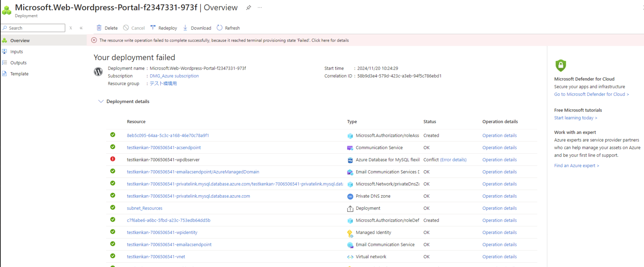The height and width of the screenshot is (267, 644).
Task: Open the DMG_Azure subscription link
Action: 174,76
